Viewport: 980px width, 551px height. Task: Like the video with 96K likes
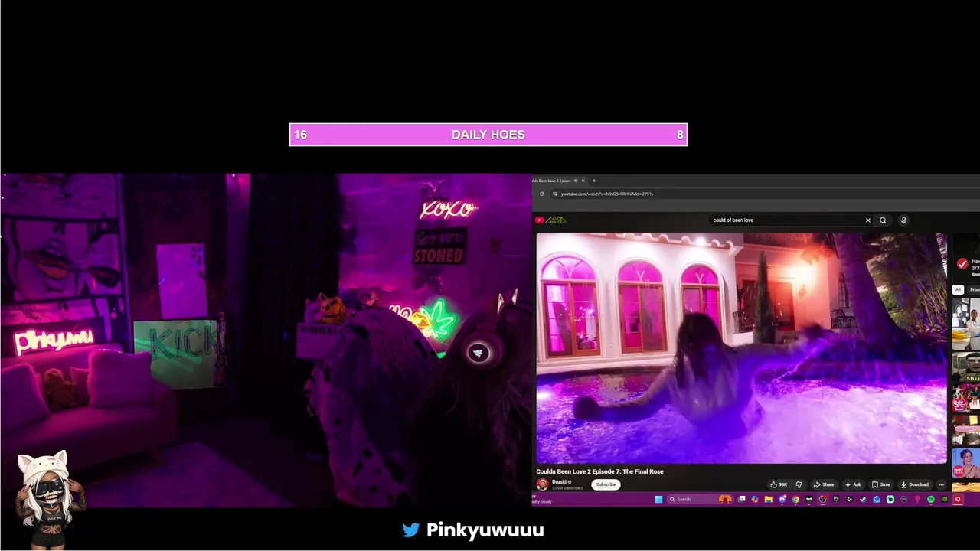click(x=779, y=484)
